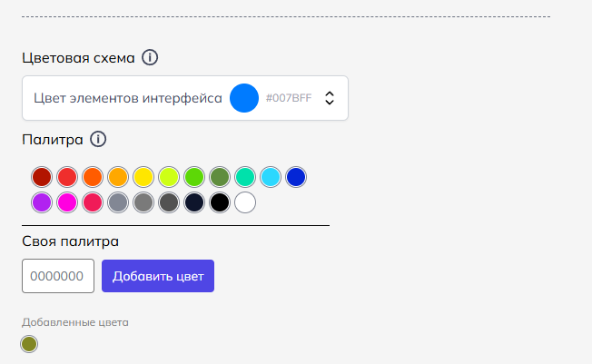The image size is (592, 364).
Task: Pick the bright green palette color
Action: click(x=194, y=177)
